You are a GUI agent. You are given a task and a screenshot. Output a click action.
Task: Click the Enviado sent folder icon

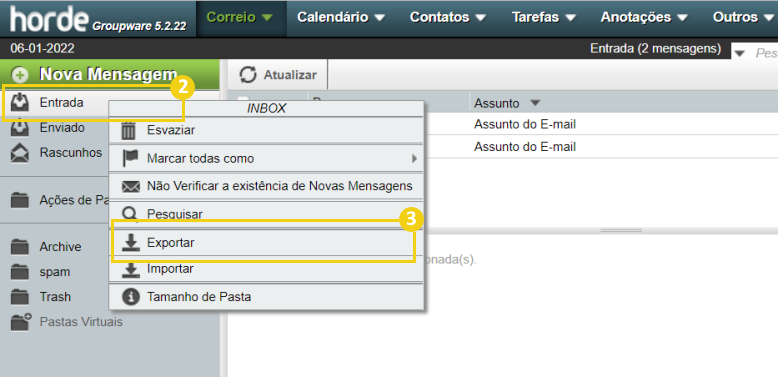pos(20,127)
